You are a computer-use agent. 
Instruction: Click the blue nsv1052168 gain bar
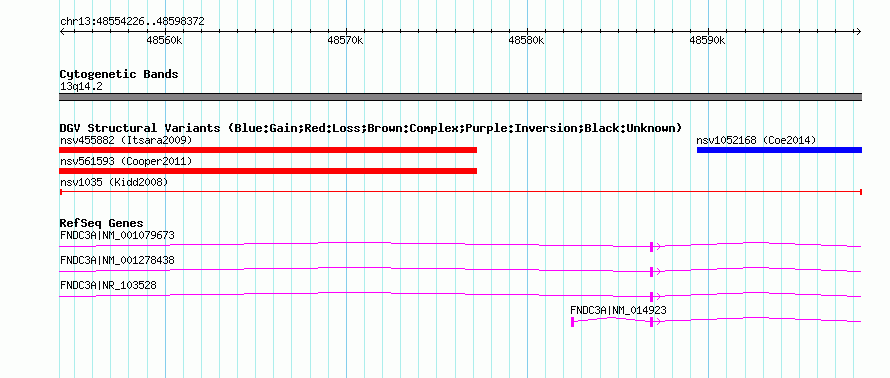779,150
